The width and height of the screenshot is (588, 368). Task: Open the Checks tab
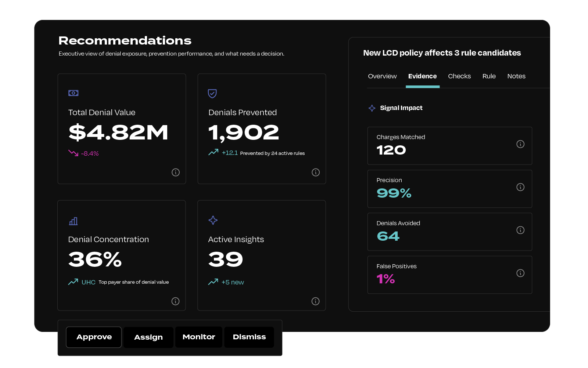459,76
